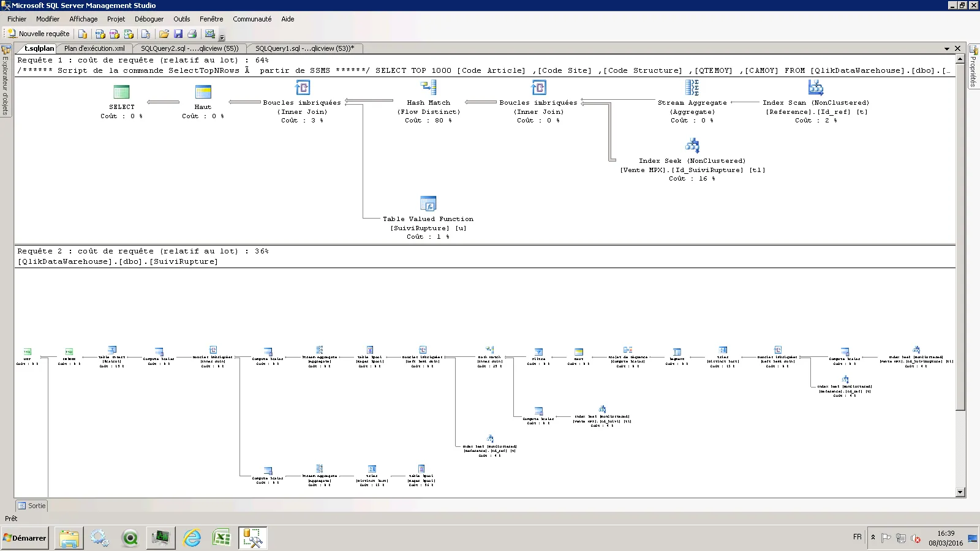
Task: Click the Haut (Top) operator in query 1
Action: click(203, 92)
